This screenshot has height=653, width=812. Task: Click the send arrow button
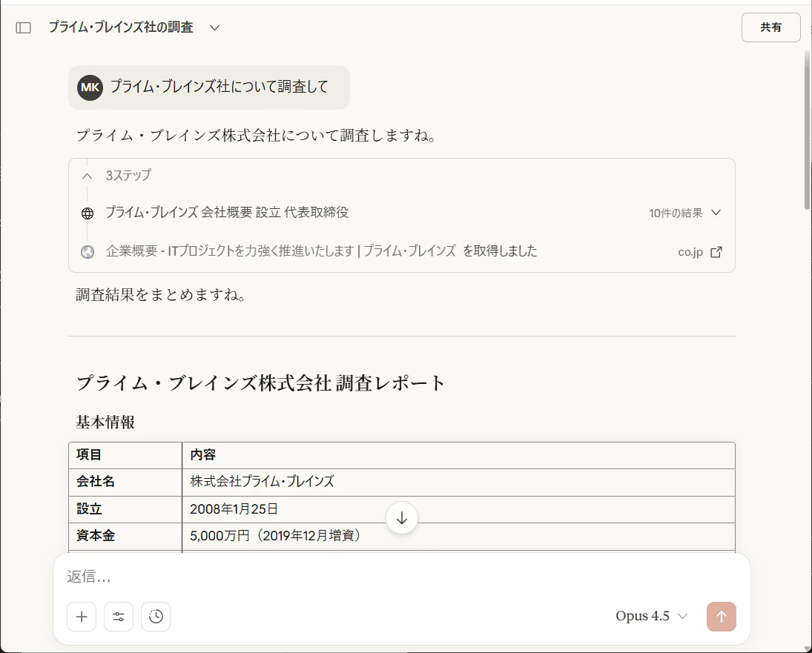click(722, 616)
